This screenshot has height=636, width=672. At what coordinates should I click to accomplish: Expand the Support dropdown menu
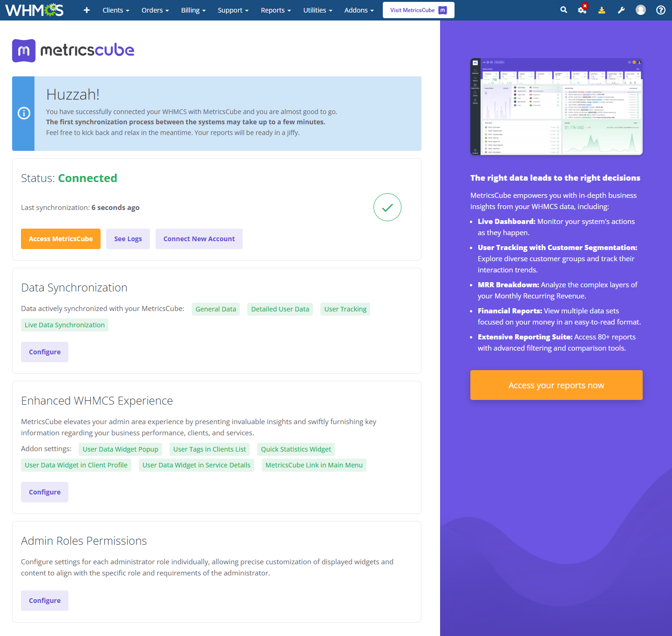click(233, 10)
